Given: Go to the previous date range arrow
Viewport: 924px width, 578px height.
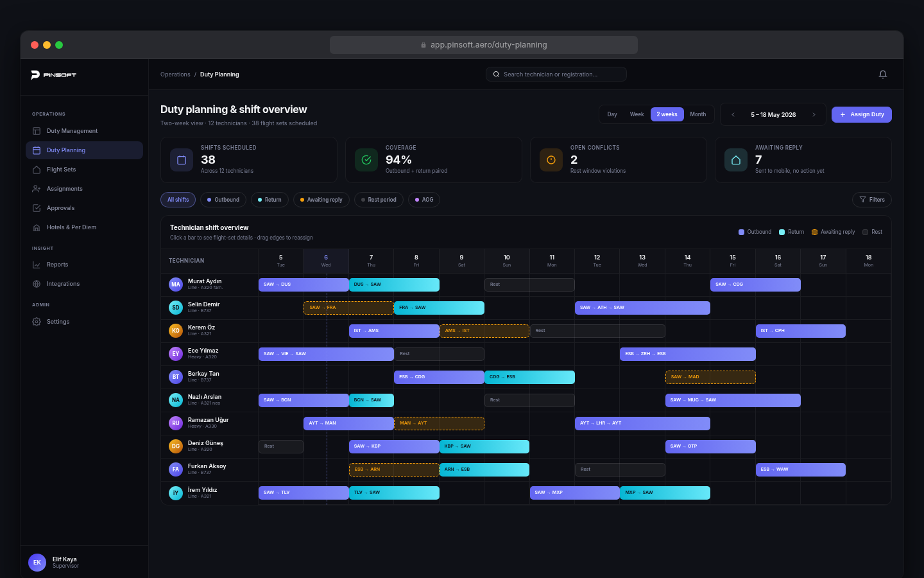Looking at the screenshot, I should coord(733,115).
